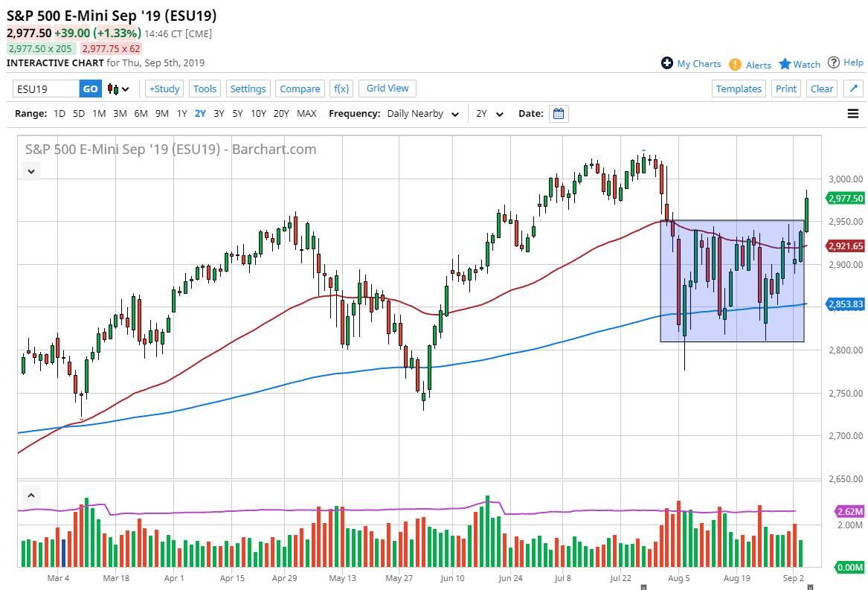The height and width of the screenshot is (590, 868).
Task: Click the Alerts exclamation icon
Action: [734, 65]
